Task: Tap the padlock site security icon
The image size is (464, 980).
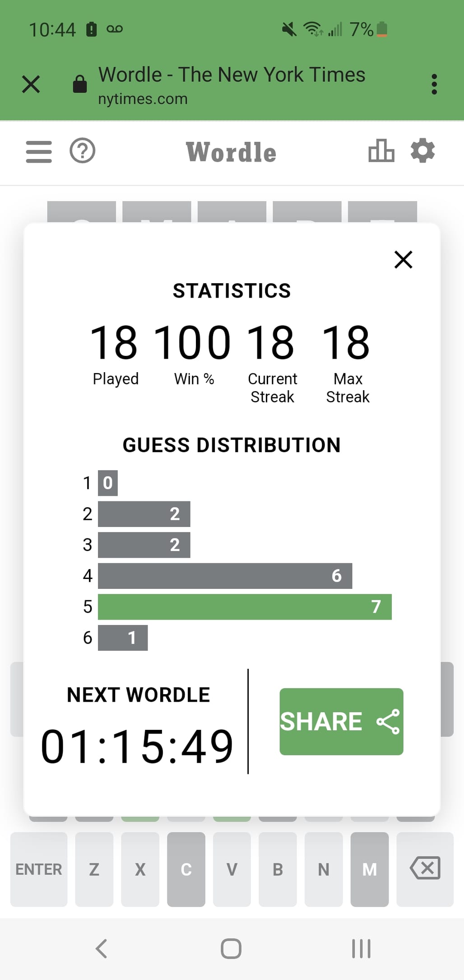Action: 80,84
